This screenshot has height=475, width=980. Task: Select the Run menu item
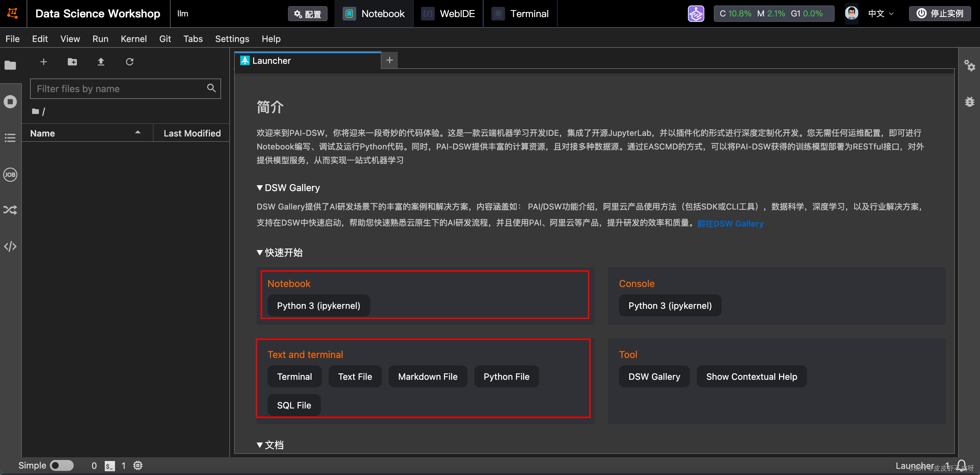(x=99, y=38)
